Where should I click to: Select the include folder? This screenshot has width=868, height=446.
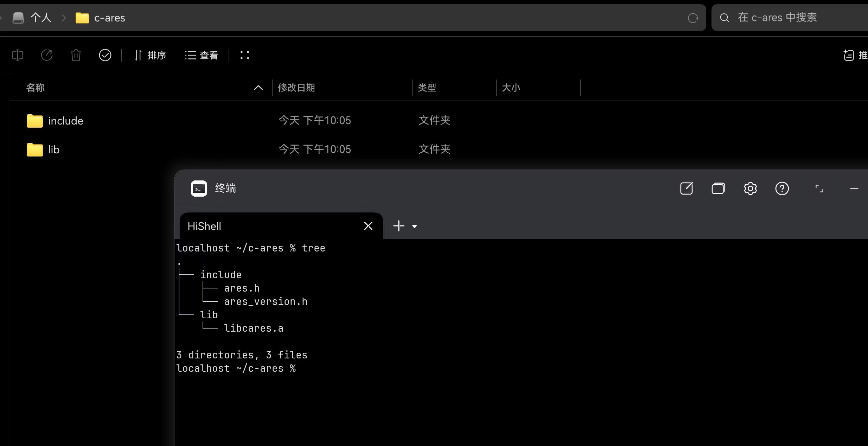tap(65, 121)
